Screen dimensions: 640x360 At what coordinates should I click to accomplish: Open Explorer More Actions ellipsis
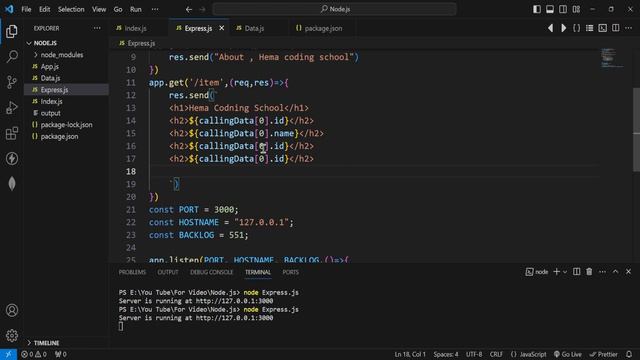[x=97, y=28]
